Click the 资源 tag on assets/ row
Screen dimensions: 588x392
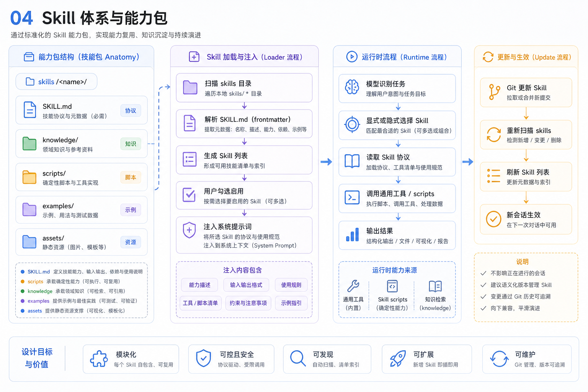point(131,242)
